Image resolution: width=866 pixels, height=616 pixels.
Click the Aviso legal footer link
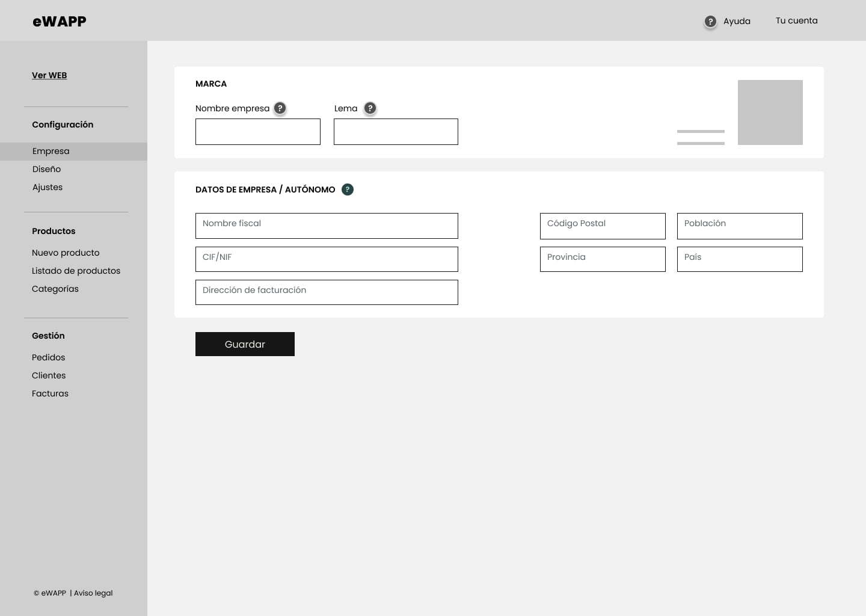pyautogui.click(x=93, y=593)
